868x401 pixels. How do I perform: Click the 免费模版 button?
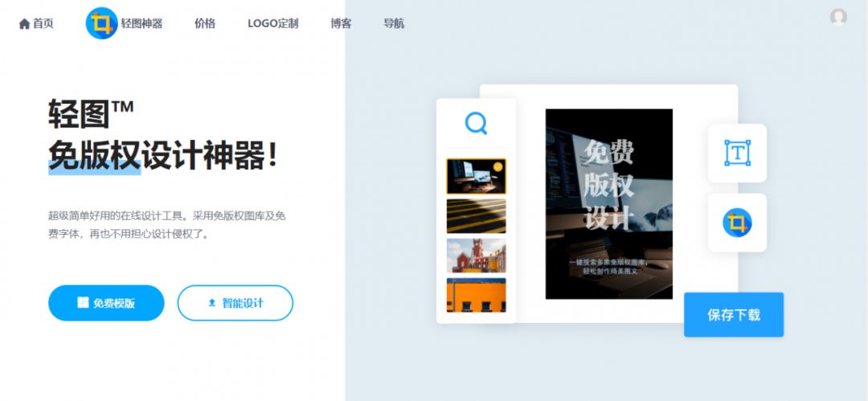coord(106,303)
